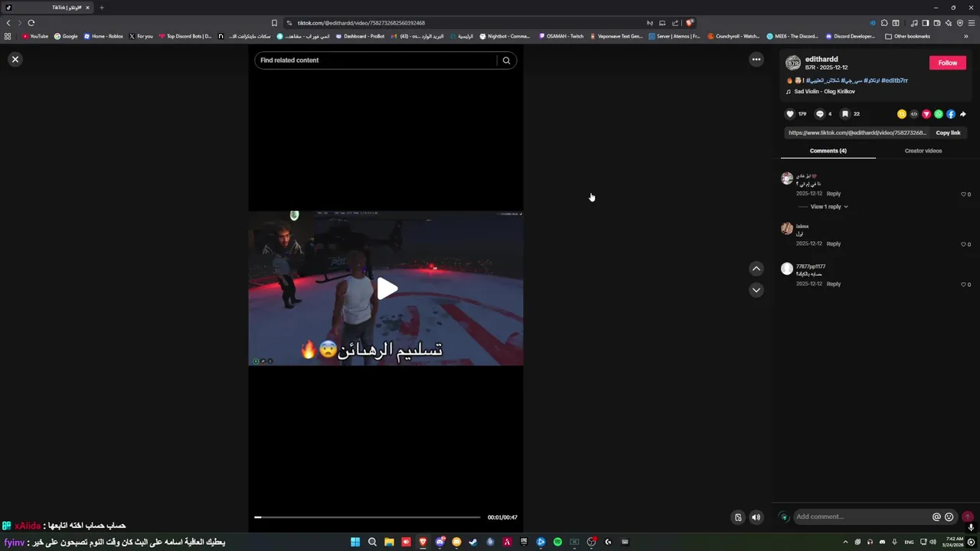Screen dimensions: 980x551
Task: Like the video with heart icon
Action: tap(790, 114)
